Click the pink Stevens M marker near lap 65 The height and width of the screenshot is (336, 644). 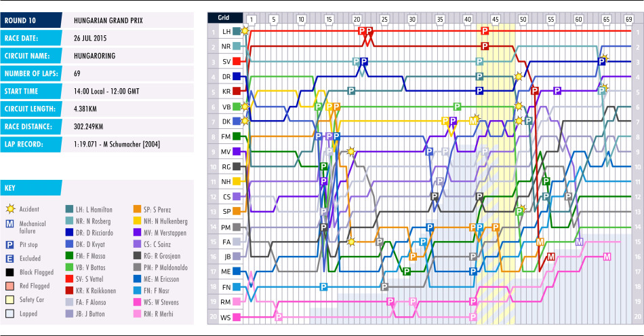(x=607, y=257)
